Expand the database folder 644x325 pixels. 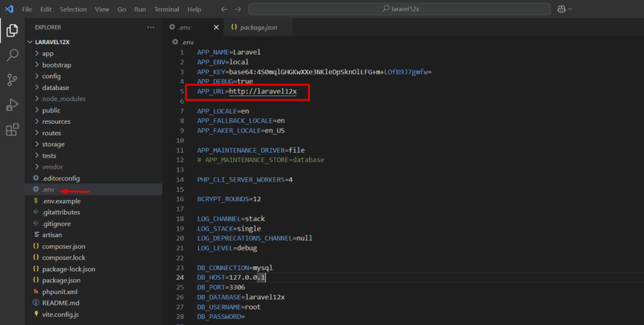click(55, 87)
